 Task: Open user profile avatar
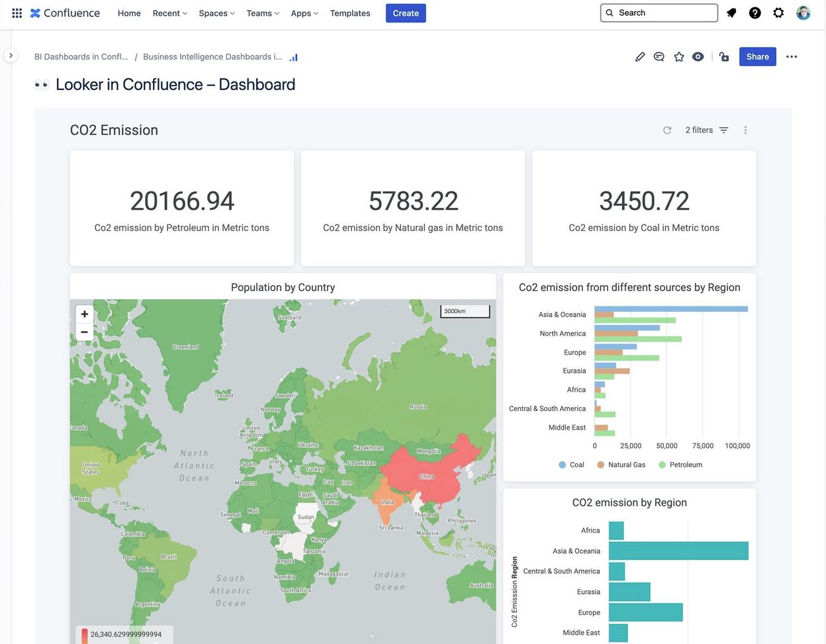803,13
